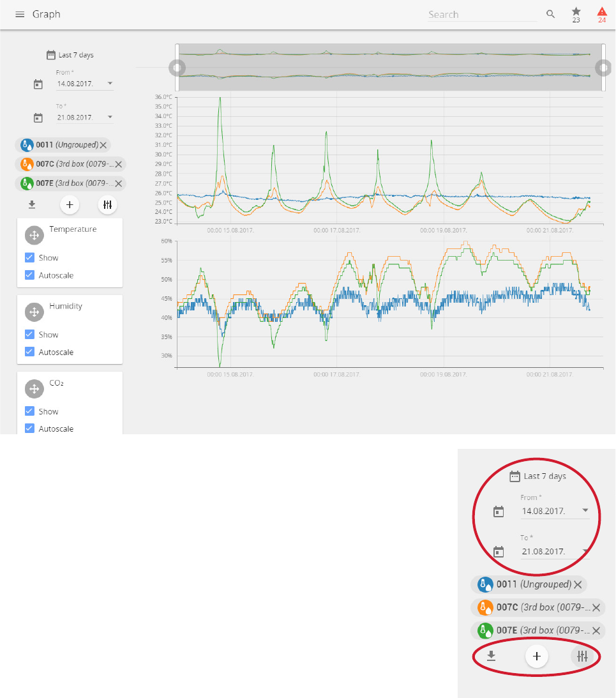Image resolution: width=616 pixels, height=698 pixels.
Task: Expand the From date dropdown arrow
Action: click(110, 83)
